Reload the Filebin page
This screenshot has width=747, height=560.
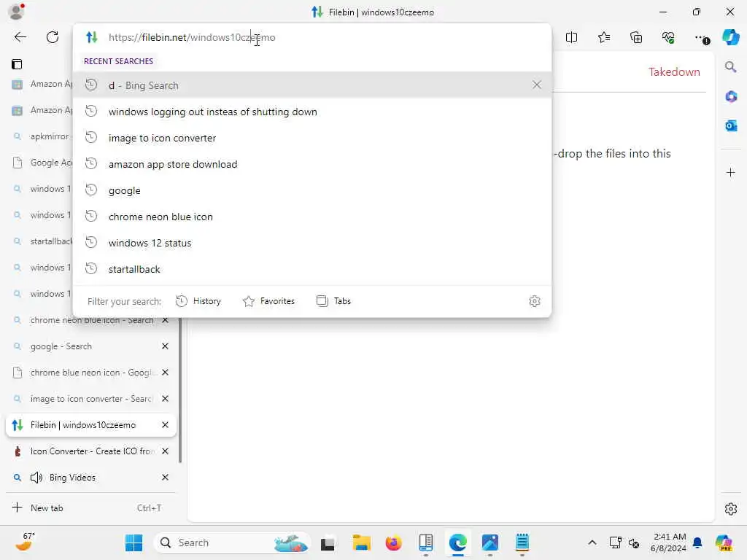pos(53,37)
